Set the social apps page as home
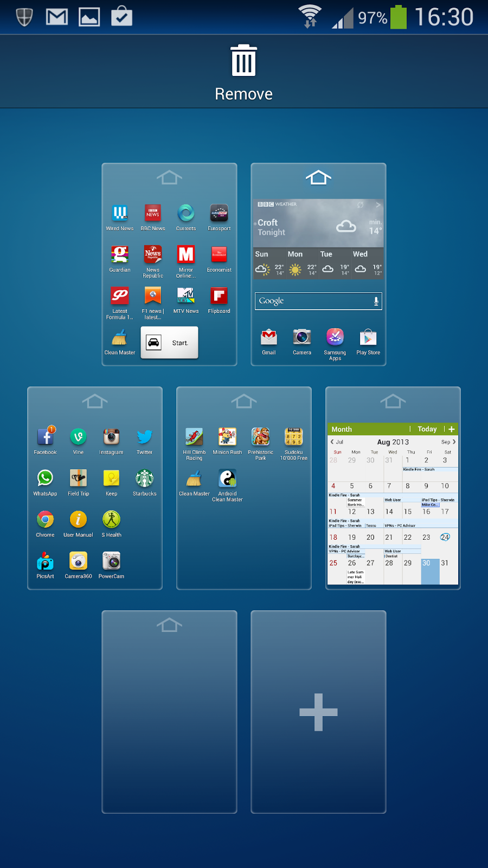 point(95,401)
